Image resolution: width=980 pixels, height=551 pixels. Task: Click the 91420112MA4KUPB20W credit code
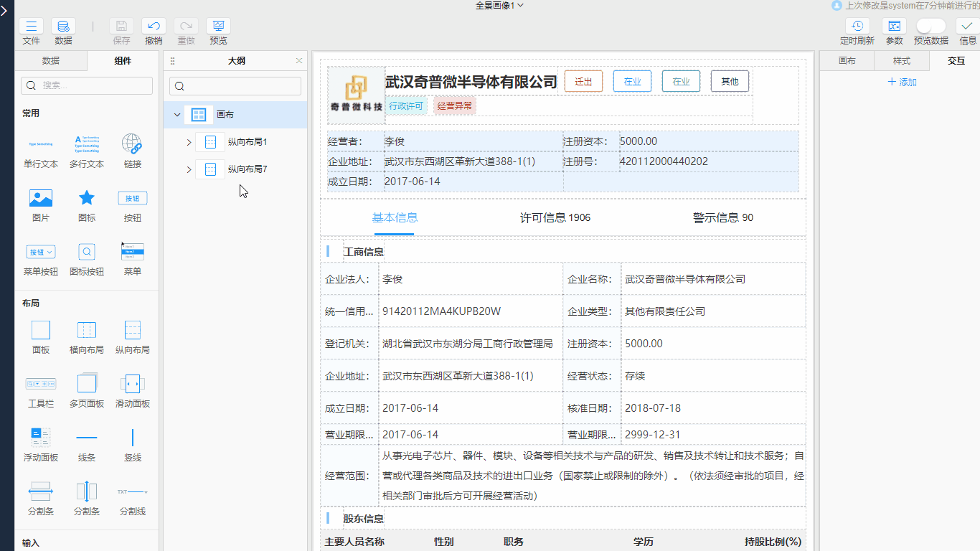[x=441, y=311]
